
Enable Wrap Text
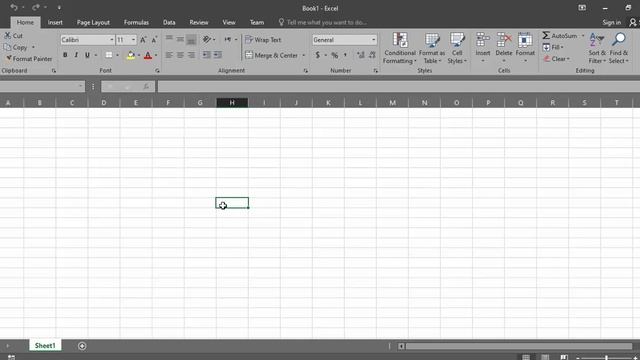pos(263,40)
